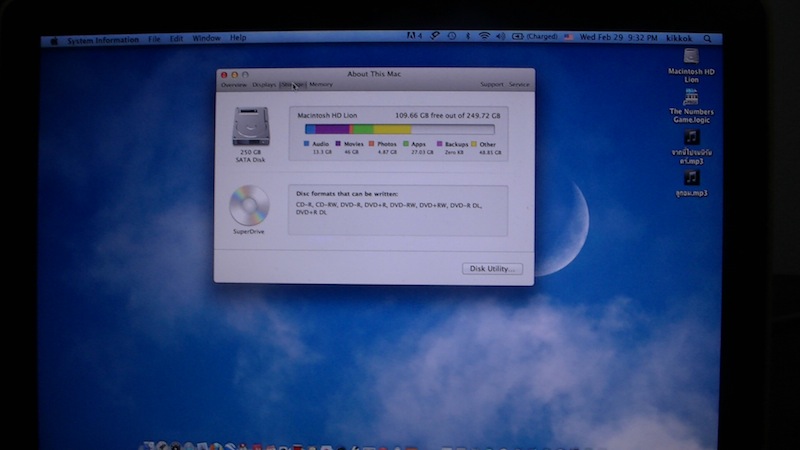Viewport: 800px width, 450px height.
Task: Click the green Apps legend swatch
Action: pyautogui.click(x=406, y=144)
